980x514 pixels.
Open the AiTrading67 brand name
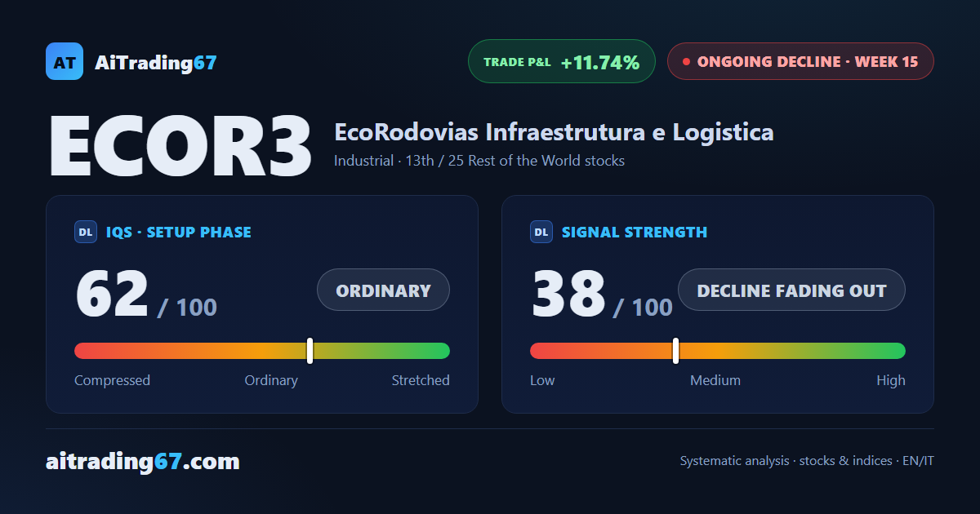point(156,62)
